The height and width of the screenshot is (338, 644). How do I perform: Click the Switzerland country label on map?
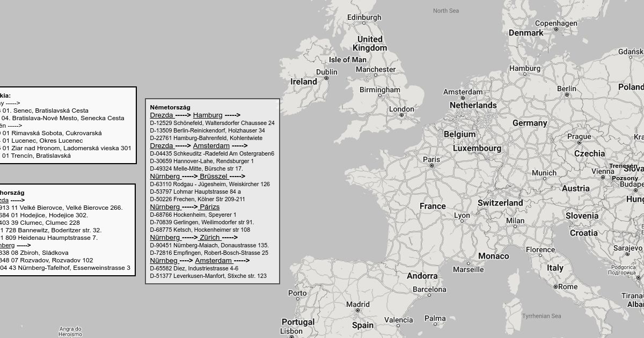[500, 203]
